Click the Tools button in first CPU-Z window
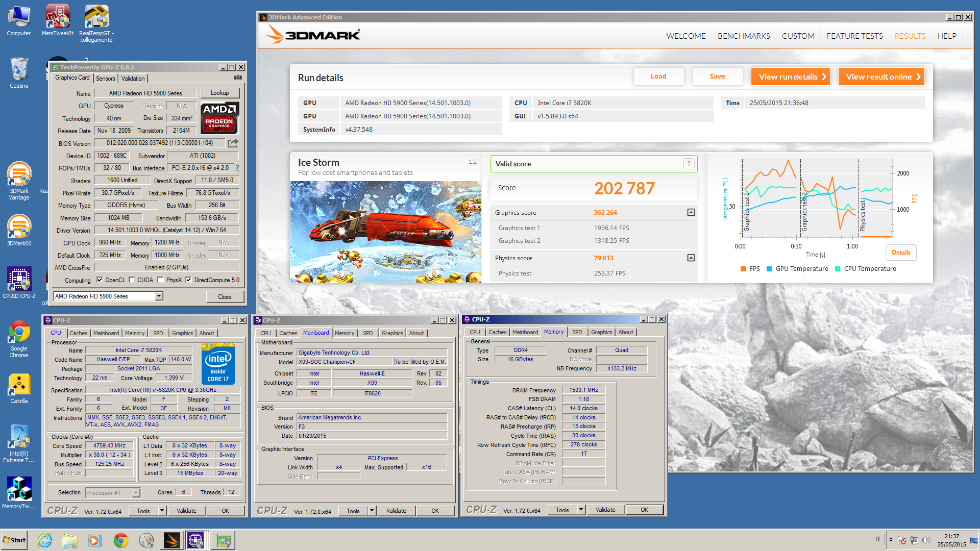The height and width of the screenshot is (551, 980). click(x=143, y=511)
